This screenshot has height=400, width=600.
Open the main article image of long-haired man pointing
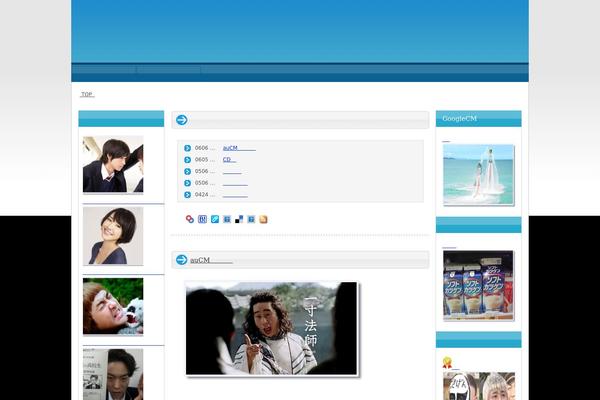(x=272, y=328)
